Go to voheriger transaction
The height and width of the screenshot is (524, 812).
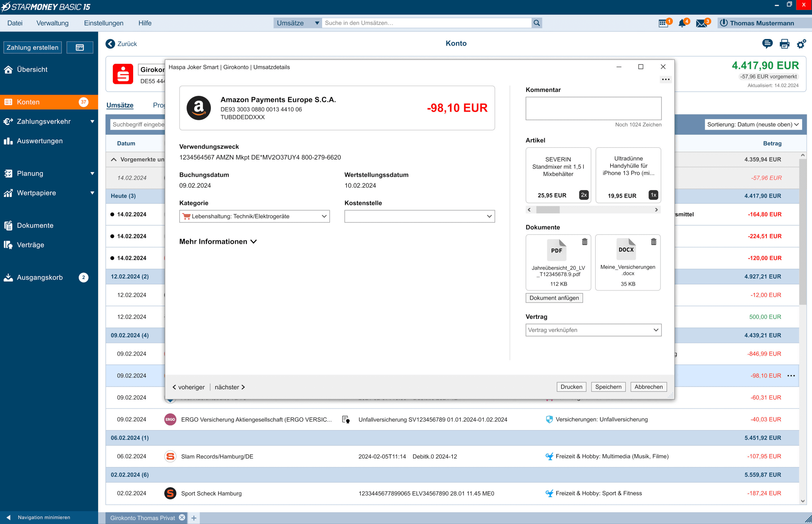(189, 387)
